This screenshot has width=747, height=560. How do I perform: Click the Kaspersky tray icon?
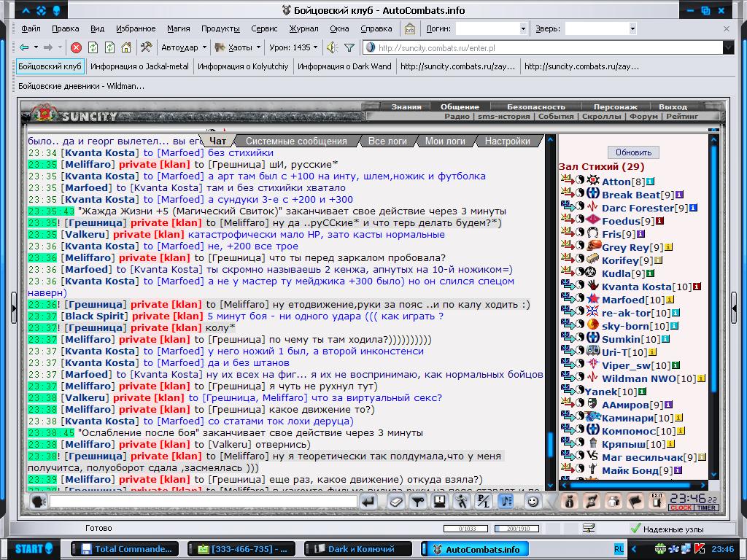point(700,549)
